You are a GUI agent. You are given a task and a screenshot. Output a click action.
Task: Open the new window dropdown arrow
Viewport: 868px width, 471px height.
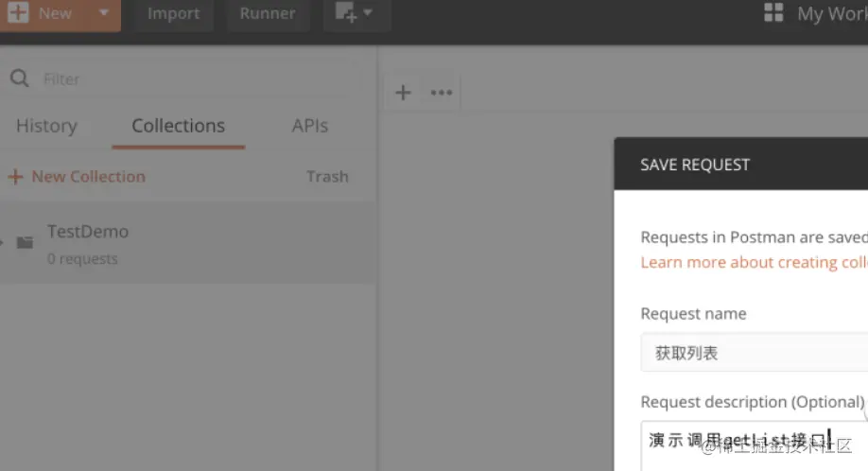pos(368,12)
